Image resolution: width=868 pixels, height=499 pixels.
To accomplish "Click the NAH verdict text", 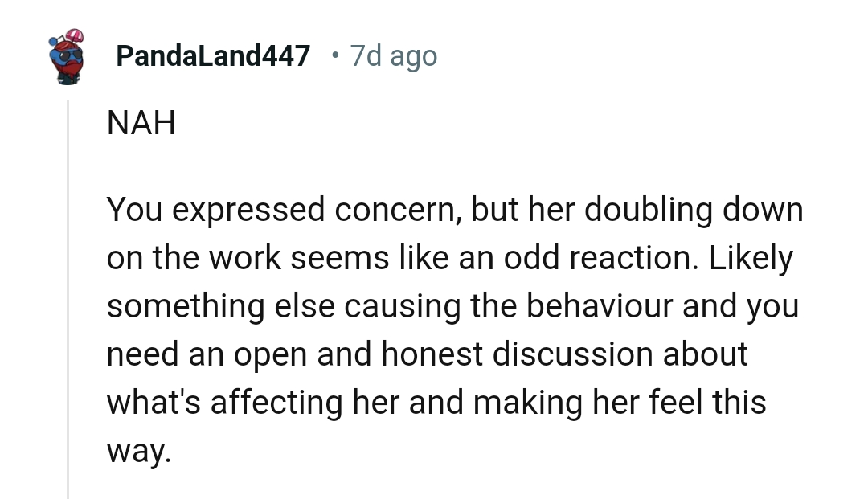I will (x=141, y=122).
